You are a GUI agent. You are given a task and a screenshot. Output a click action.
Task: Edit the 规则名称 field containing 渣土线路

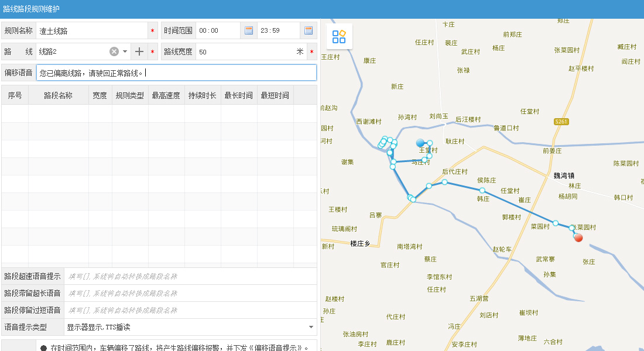(x=92, y=31)
